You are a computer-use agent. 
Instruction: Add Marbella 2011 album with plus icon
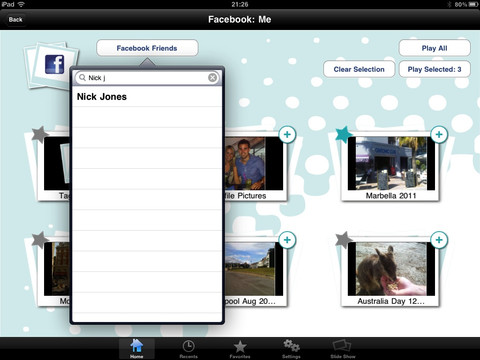point(439,135)
